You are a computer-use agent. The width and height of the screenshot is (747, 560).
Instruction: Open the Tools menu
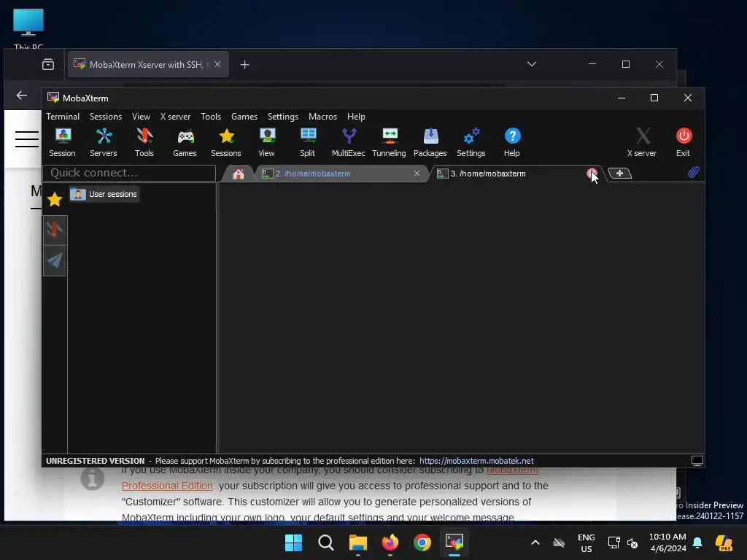[x=211, y=117]
